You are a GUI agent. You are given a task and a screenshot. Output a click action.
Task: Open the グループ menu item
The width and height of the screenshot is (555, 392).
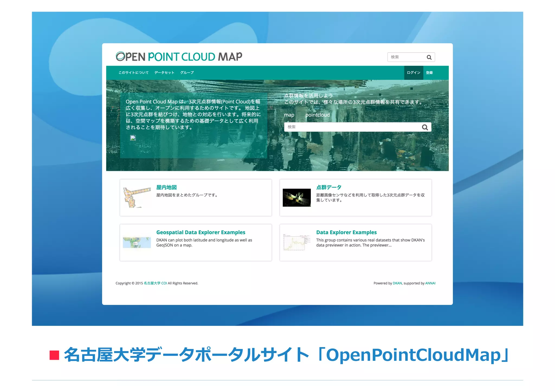coord(187,73)
